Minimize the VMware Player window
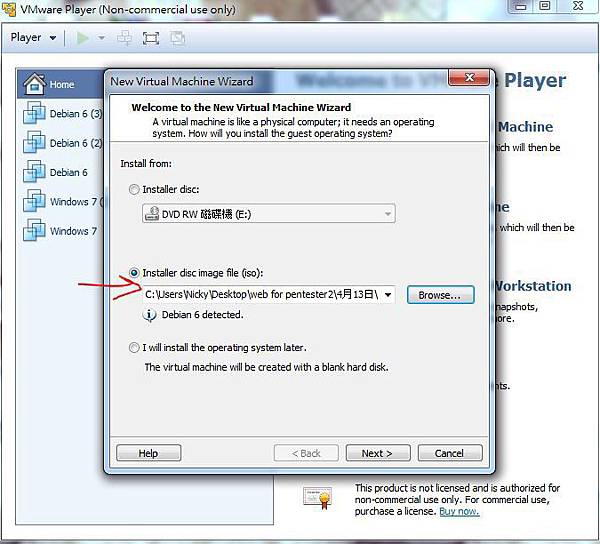Image resolution: width=600 pixels, height=544 pixels. pyautogui.click(x=520, y=6)
